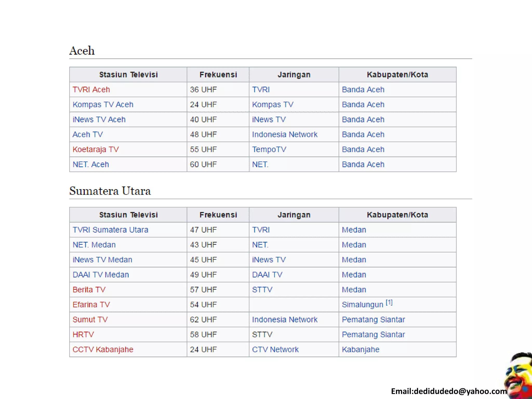Screen dimensions: 532x399
Task: Open the Berita TV red link
Action: tap(89, 290)
